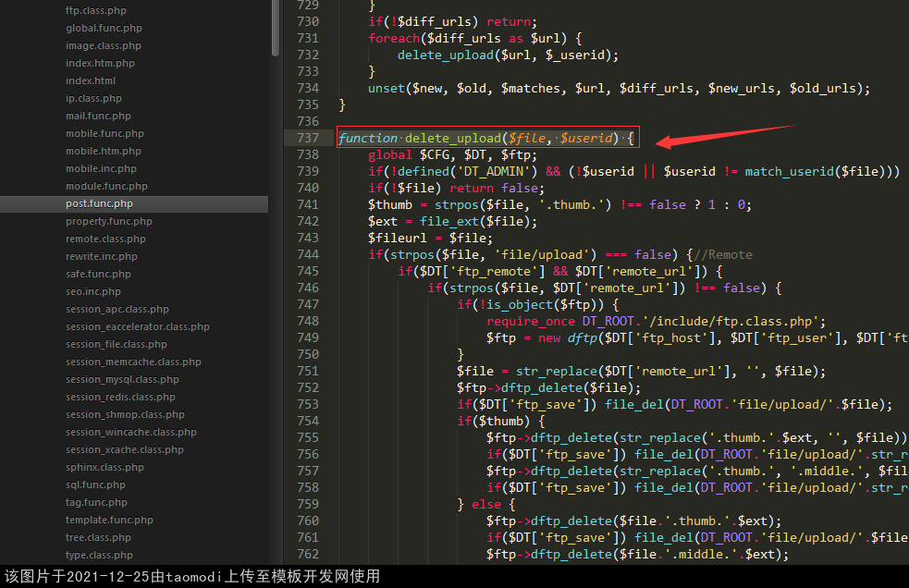
Task: Open image.class.php from the sidebar
Action: point(104,45)
